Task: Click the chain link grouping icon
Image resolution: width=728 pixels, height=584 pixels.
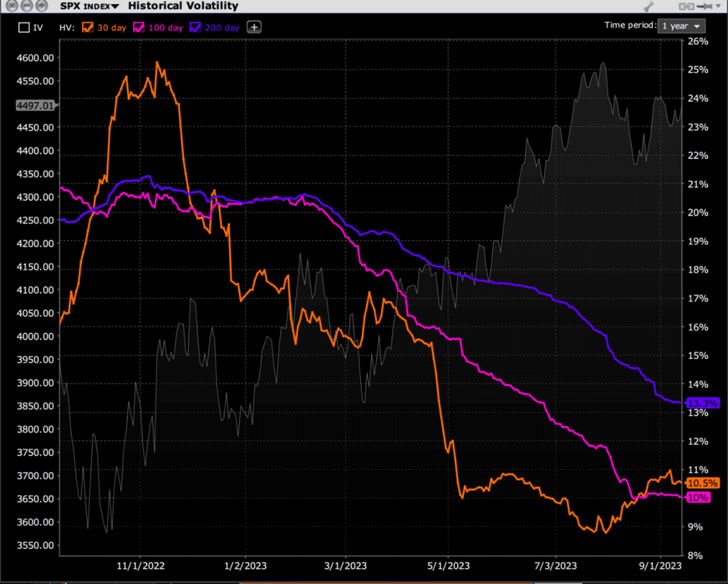Action: 686,6
